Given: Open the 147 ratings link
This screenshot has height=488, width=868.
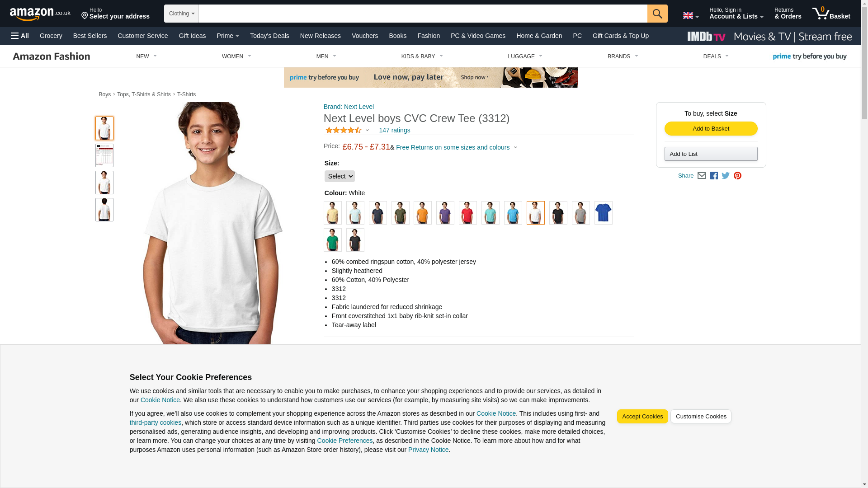Looking at the screenshot, I should 395,130.
